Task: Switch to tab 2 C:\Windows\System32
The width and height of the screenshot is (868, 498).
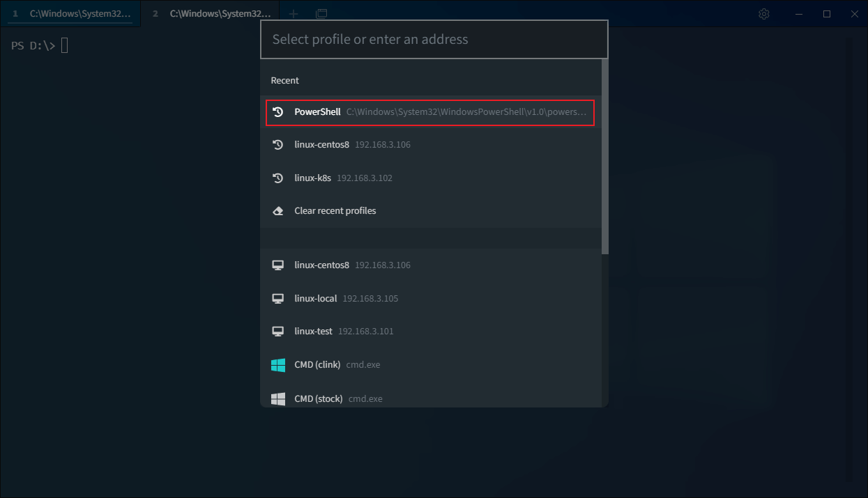Action: (x=211, y=14)
